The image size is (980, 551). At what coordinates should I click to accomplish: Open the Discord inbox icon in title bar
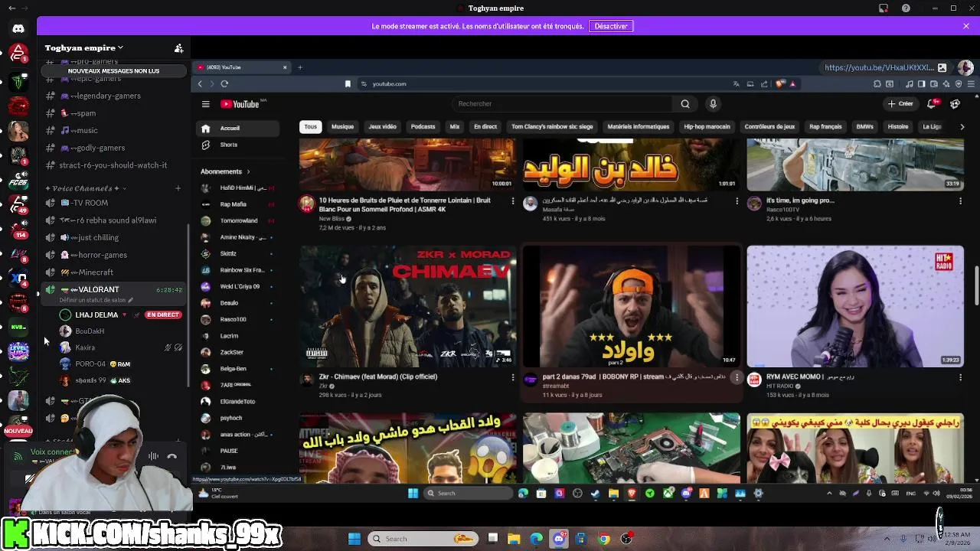pyautogui.click(x=883, y=8)
